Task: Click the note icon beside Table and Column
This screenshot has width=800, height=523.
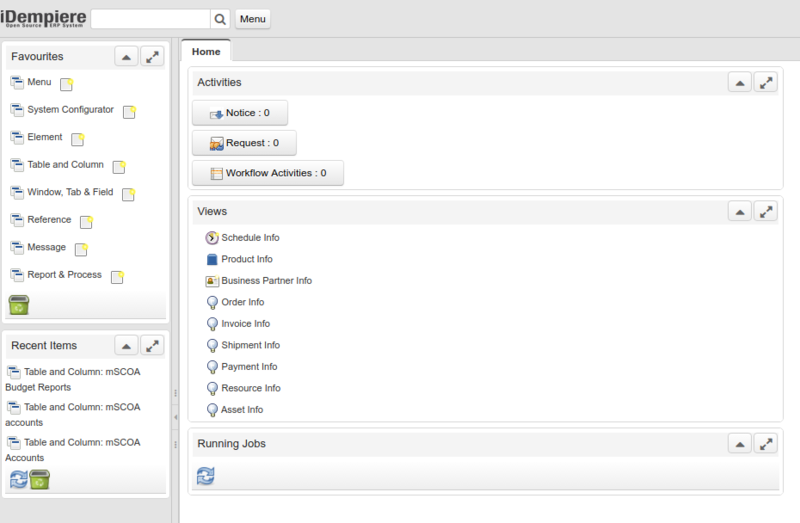Action: (x=119, y=167)
